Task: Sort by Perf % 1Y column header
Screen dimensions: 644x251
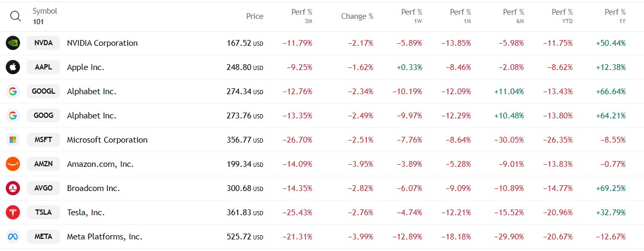Action: point(615,16)
